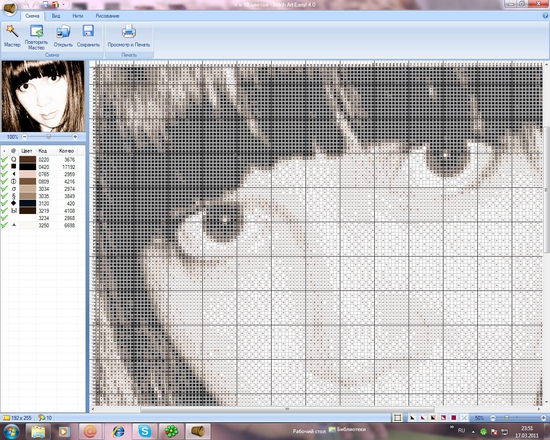The image size is (550, 440).
Task: Uncheck the checkmark for color 0765
Action: click(x=4, y=174)
